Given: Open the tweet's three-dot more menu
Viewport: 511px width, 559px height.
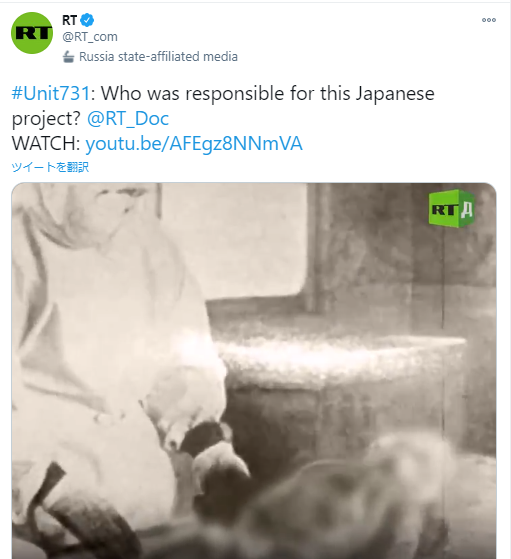Looking at the screenshot, I should 489,20.
